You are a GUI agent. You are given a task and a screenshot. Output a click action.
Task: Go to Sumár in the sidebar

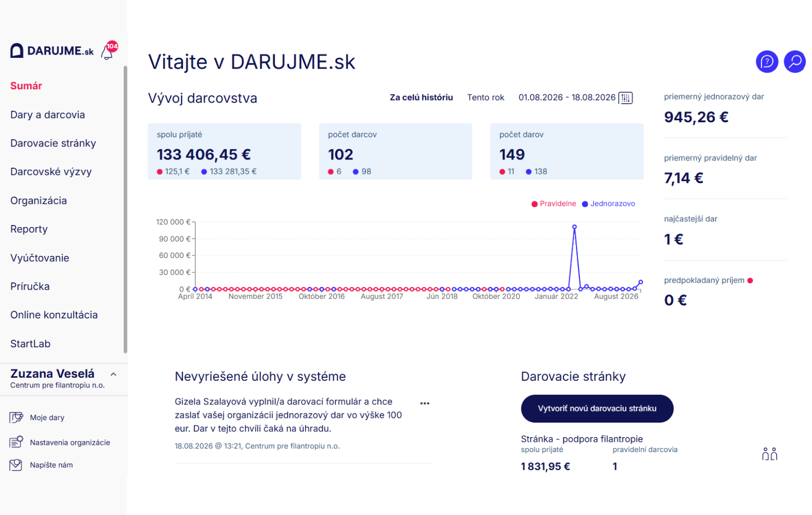pos(26,86)
